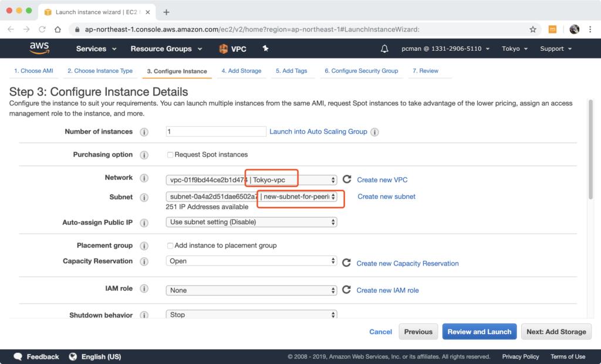
Task: Click the Number of instances field
Action: click(216, 132)
